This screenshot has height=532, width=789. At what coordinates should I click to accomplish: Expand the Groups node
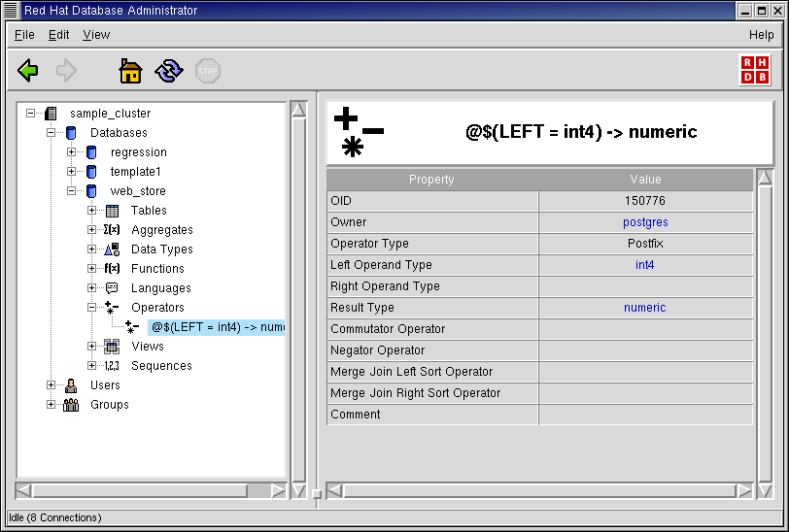pos(51,404)
